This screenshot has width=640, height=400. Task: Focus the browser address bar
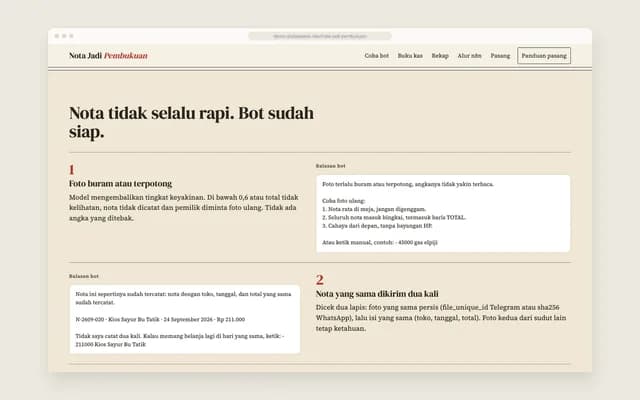(x=320, y=36)
